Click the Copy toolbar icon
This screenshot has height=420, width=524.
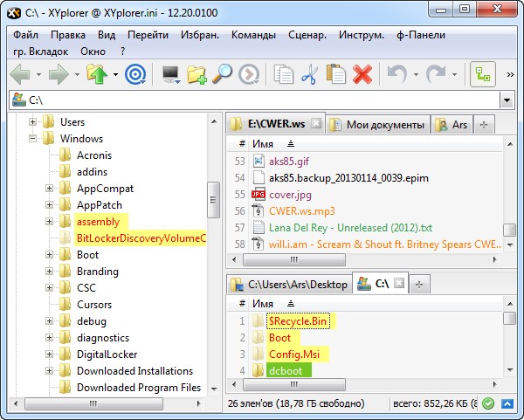[x=283, y=75]
